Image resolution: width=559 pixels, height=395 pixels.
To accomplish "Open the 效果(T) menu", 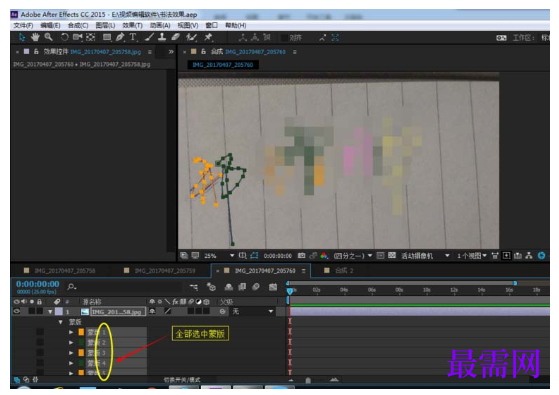I will tap(132, 25).
